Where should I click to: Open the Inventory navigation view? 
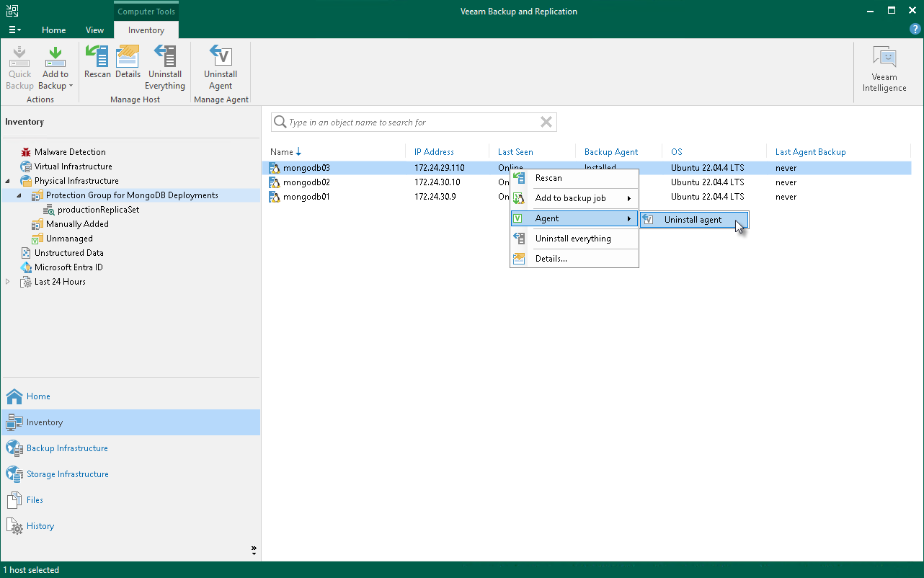point(130,422)
